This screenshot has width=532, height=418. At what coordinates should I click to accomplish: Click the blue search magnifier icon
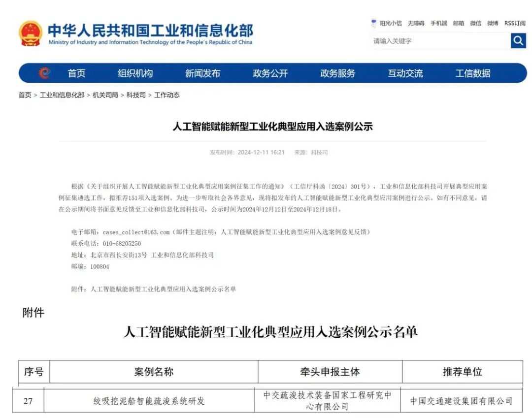pos(517,41)
